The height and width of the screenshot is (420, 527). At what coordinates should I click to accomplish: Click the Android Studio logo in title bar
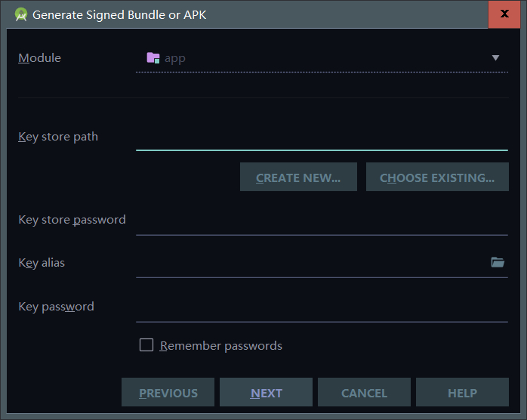click(x=21, y=14)
